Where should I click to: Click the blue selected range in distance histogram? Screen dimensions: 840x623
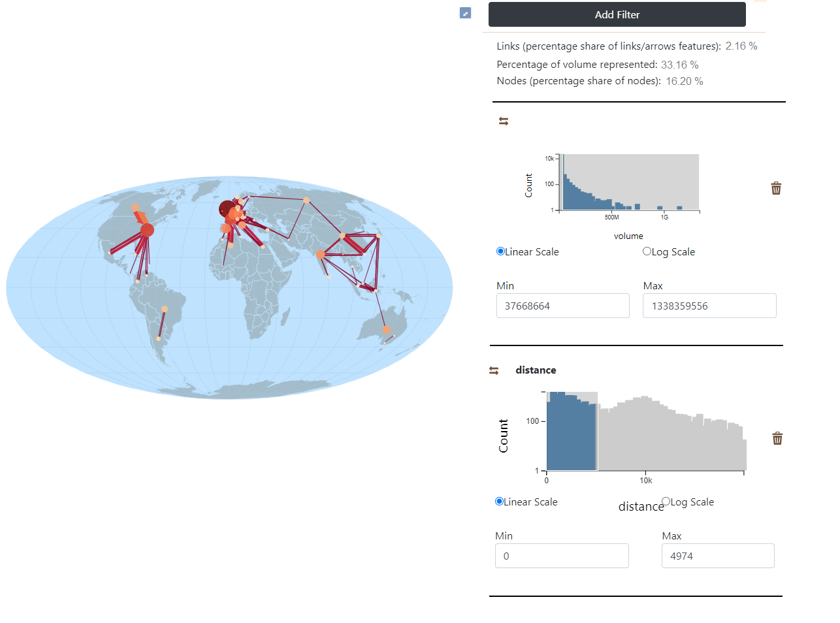click(572, 431)
